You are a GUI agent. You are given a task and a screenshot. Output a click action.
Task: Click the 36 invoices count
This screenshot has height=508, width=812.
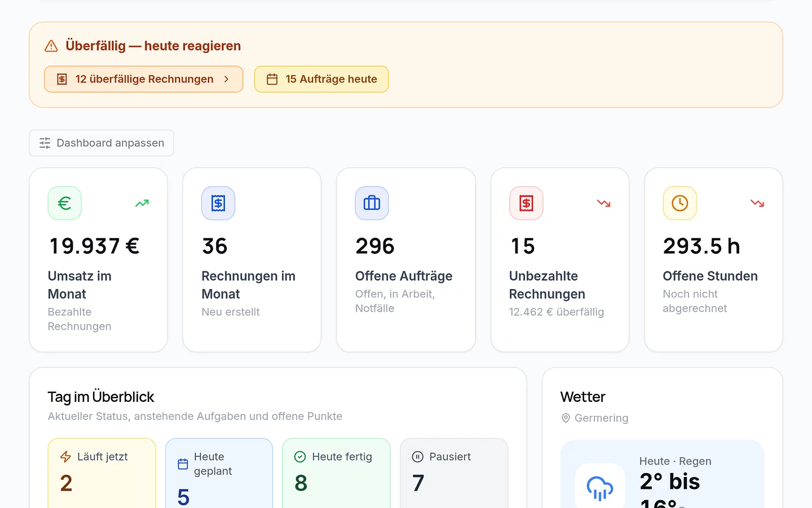click(215, 246)
